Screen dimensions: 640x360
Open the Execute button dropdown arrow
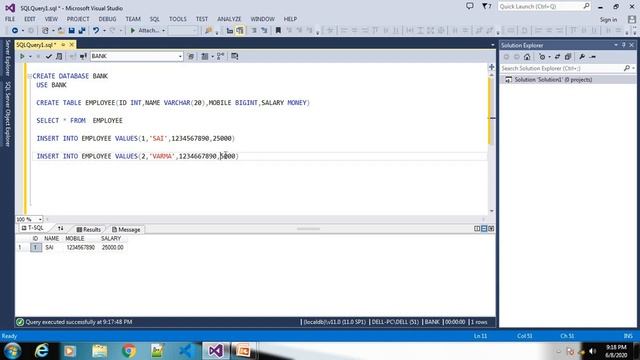tap(30, 56)
